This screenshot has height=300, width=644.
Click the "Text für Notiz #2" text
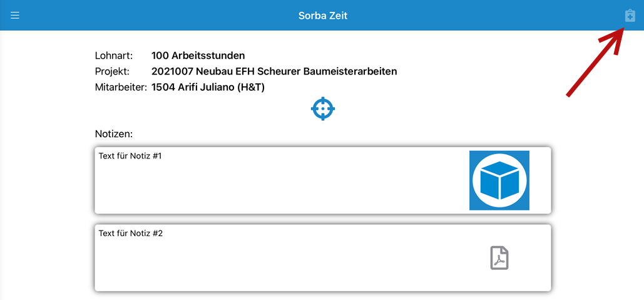[131, 234]
